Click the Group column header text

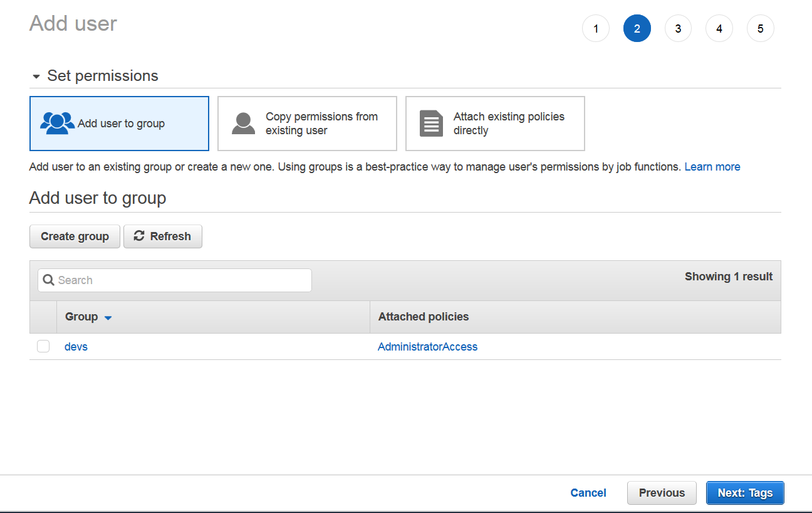81,317
